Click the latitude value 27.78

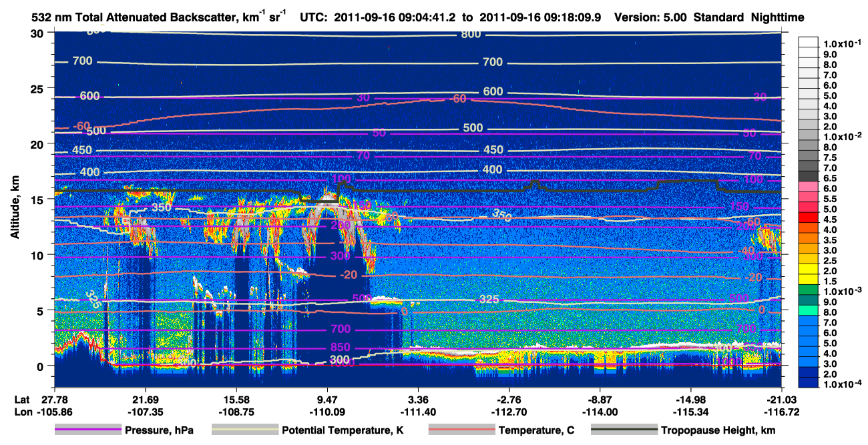pyautogui.click(x=55, y=399)
